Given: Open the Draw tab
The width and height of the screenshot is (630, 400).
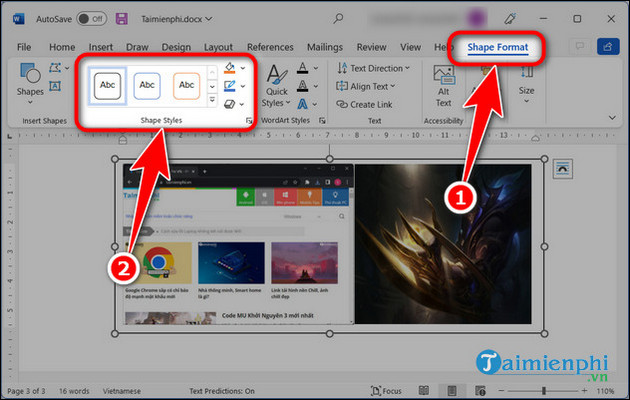Looking at the screenshot, I should coord(137,47).
